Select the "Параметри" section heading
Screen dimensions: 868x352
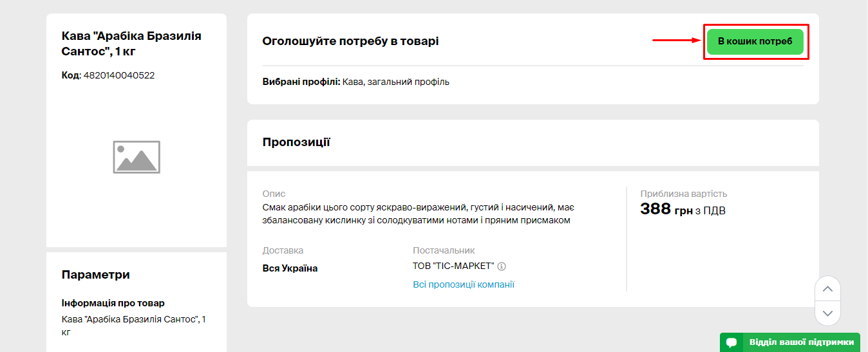pyautogui.click(x=96, y=275)
